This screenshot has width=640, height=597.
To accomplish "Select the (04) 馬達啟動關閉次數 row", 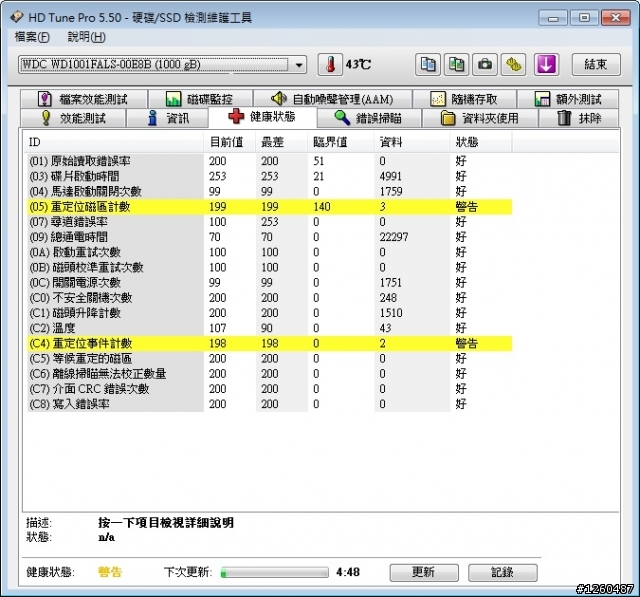I will tap(269, 191).
